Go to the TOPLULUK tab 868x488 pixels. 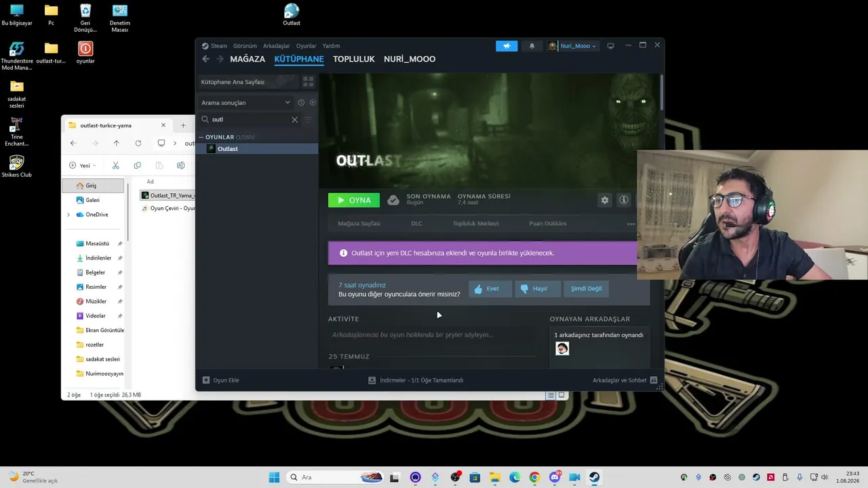[354, 59]
